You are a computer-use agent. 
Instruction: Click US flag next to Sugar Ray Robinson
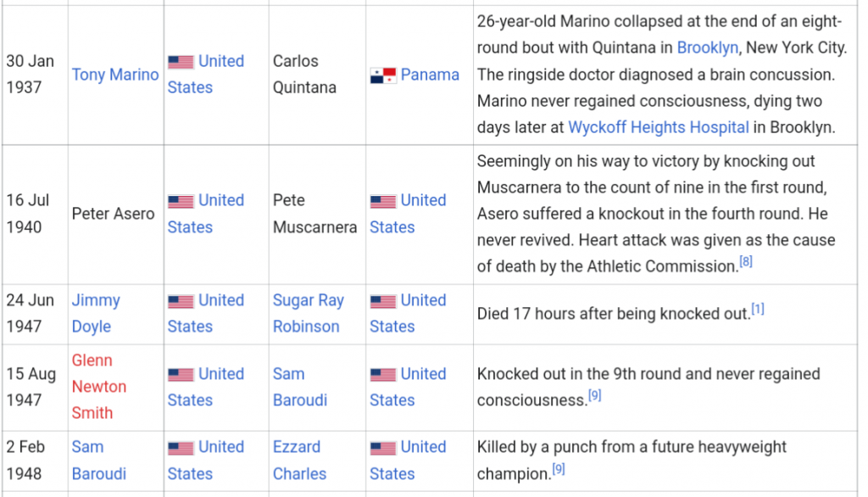click(383, 301)
